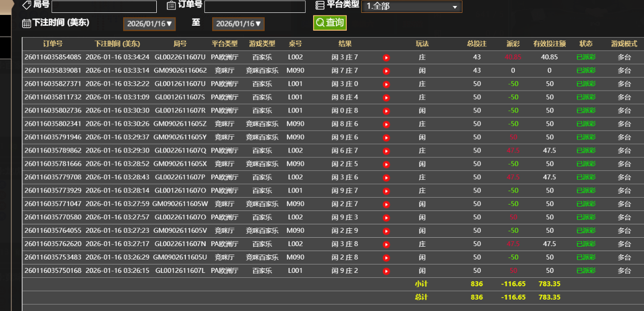Screen dimensions: 644x311
Task: Click inside the 订单号 input field
Action: point(254,6)
